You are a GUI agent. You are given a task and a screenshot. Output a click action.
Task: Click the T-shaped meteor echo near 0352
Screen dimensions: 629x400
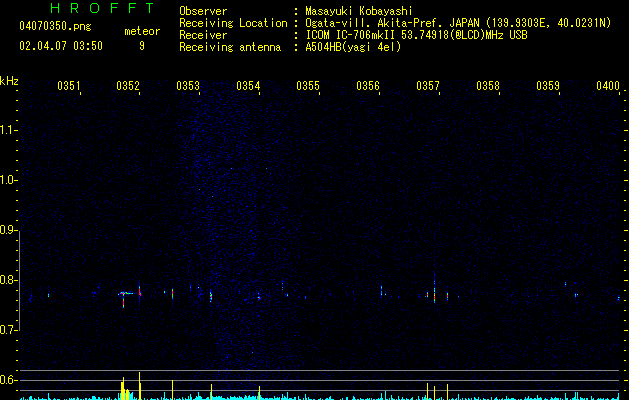coord(125,299)
